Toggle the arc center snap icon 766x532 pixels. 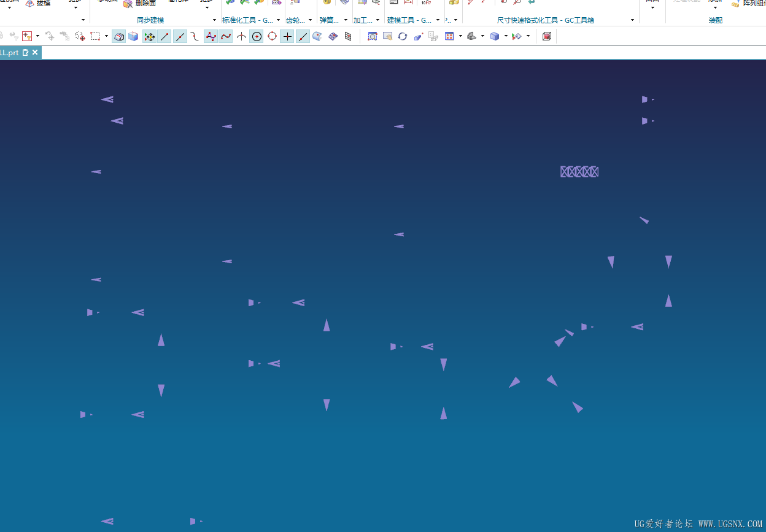pyautogui.click(x=257, y=36)
